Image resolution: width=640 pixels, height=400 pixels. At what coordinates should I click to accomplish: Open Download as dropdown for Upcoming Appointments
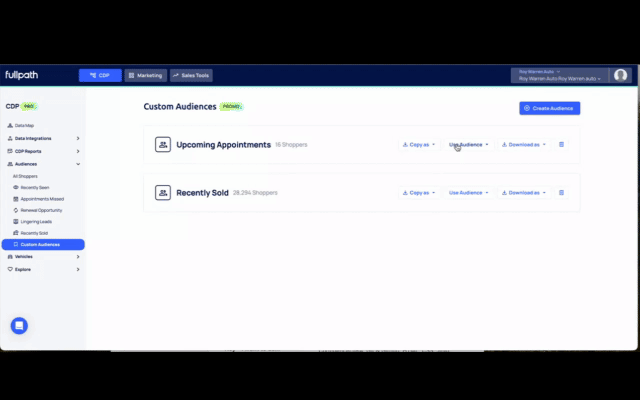click(x=523, y=145)
